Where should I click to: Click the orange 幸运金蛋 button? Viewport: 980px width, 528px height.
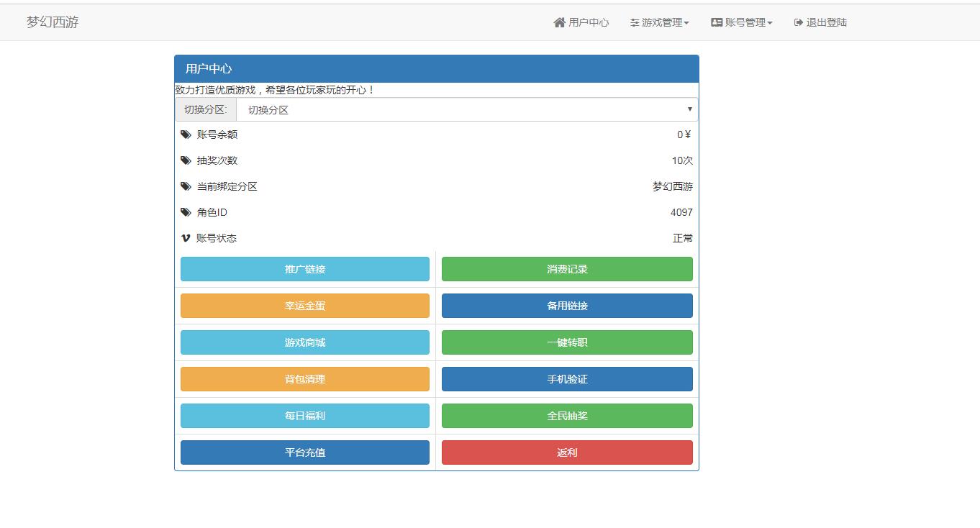tap(304, 306)
